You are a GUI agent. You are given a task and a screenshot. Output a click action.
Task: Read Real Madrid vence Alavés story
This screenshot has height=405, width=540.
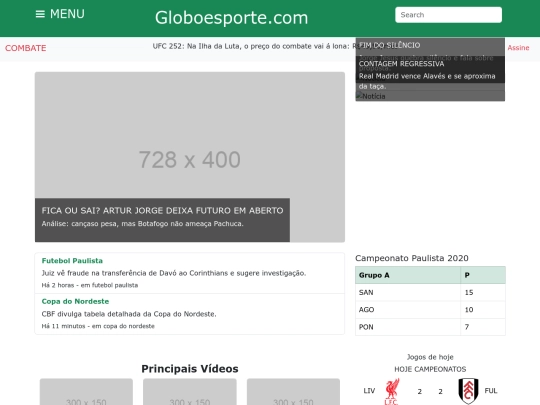pyautogui.click(x=427, y=81)
